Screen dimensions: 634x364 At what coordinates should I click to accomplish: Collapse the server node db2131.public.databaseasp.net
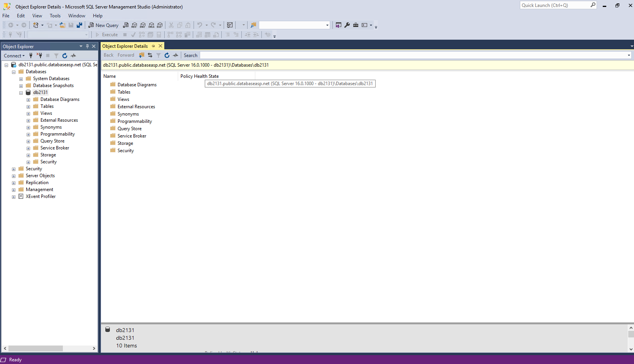pos(6,65)
